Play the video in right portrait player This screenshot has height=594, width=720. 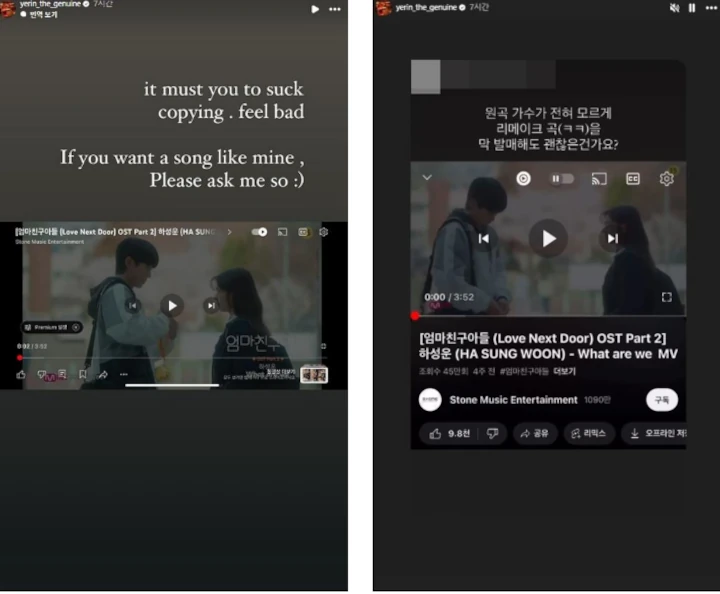click(548, 239)
